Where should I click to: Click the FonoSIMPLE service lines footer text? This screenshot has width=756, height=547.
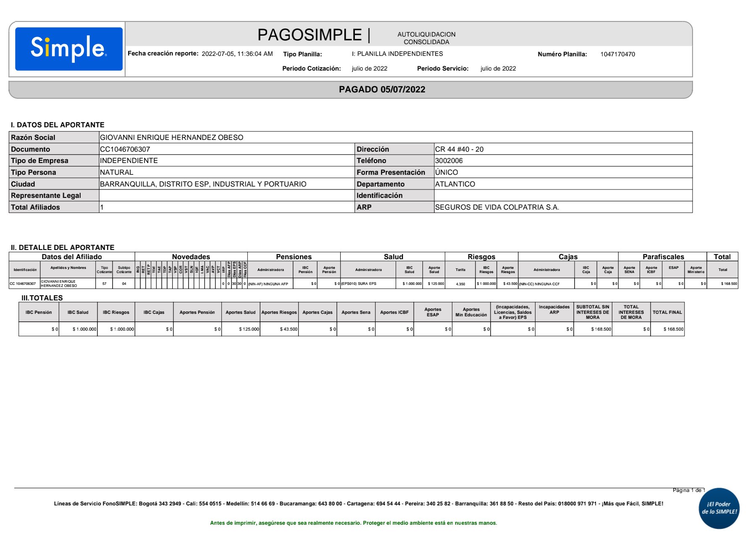click(x=358, y=503)
